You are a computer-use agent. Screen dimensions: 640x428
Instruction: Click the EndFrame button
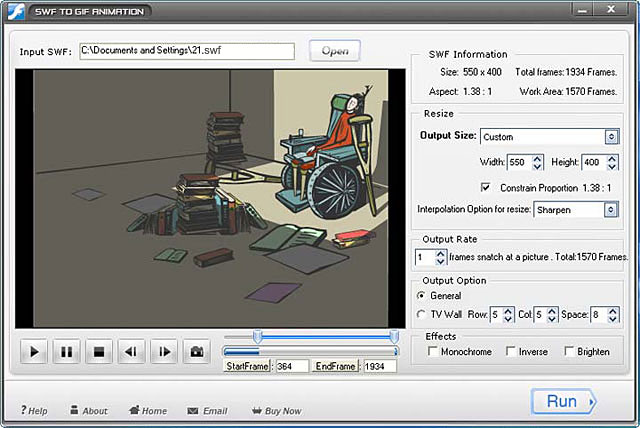(x=336, y=366)
